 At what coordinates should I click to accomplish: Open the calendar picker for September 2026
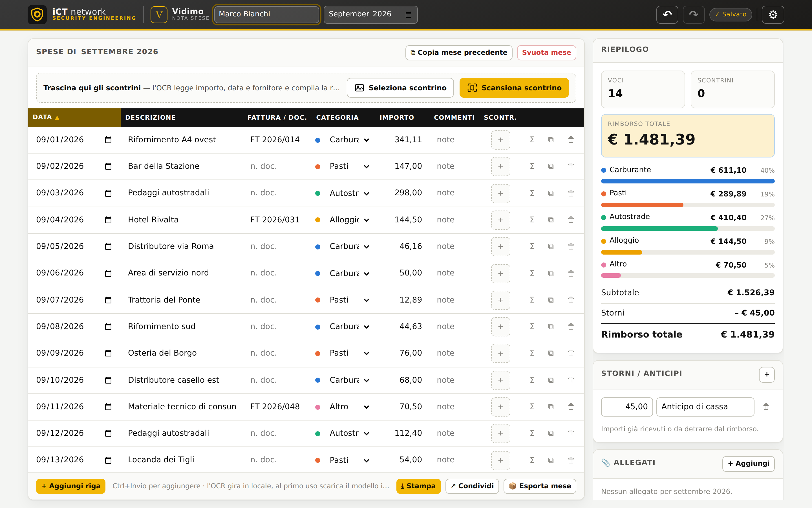408,14
